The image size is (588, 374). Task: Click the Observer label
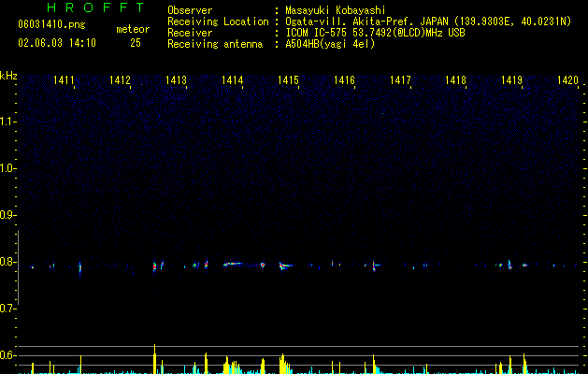coord(190,10)
